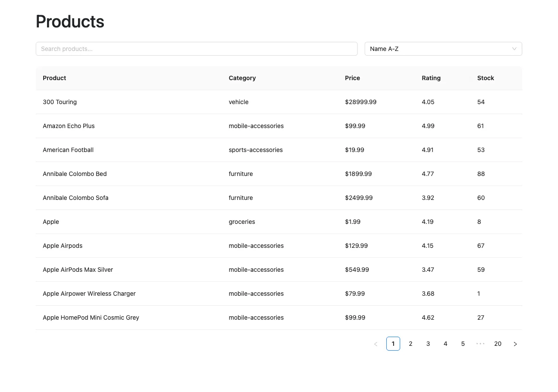Viewport: 558px width, 392px height.
Task: Click the previous page arrow
Action: (376, 344)
